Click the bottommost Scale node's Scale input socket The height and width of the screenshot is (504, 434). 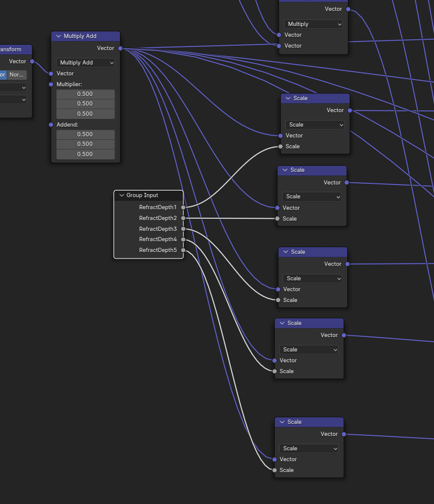point(275,470)
